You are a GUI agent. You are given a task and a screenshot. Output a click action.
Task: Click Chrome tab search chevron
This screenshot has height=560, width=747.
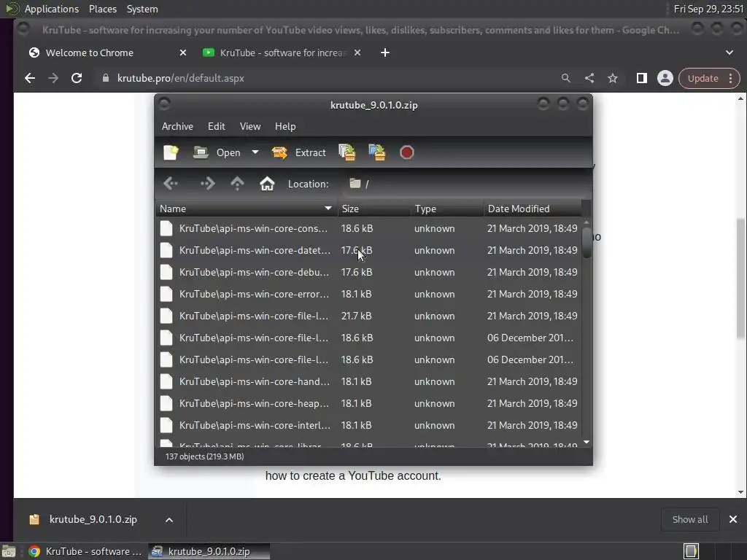729,52
